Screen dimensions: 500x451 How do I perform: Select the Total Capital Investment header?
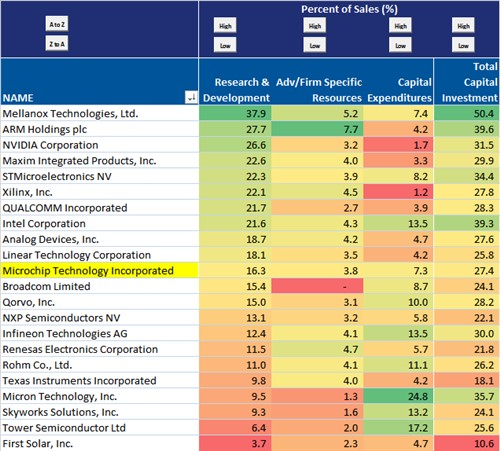click(467, 81)
